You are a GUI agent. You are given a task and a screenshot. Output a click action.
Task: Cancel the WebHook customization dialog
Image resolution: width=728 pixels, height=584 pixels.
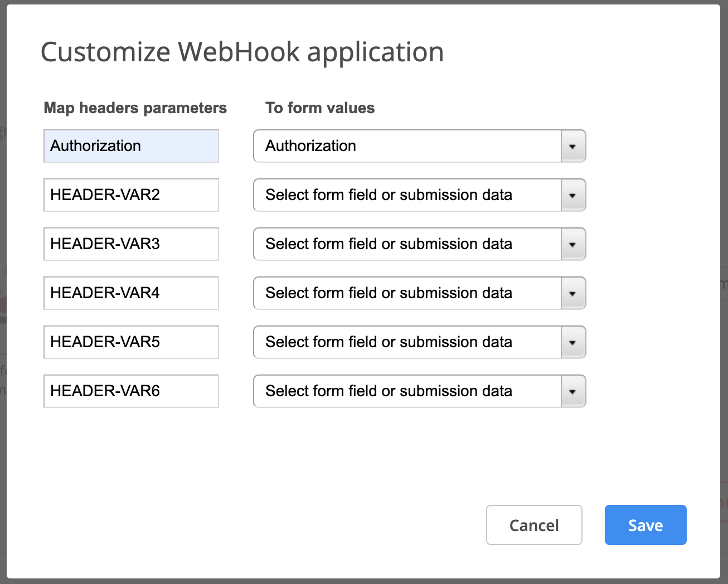(534, 525)
